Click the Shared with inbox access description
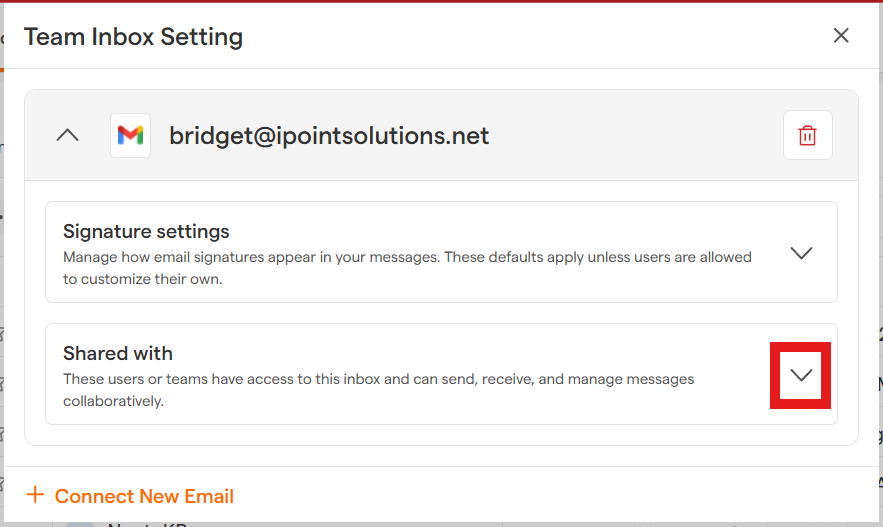 pos(378,379)
